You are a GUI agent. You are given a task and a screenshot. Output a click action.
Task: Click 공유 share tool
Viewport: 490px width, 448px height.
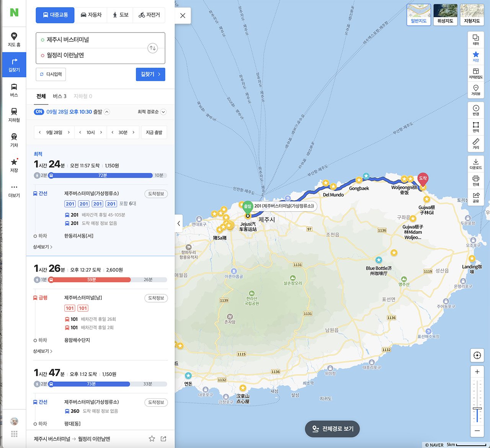[x=476, y=197]
